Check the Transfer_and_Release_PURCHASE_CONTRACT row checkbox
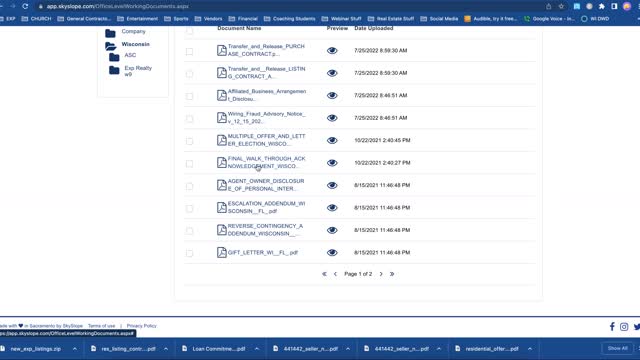This screenshot has height=360, width=640. 189,51
